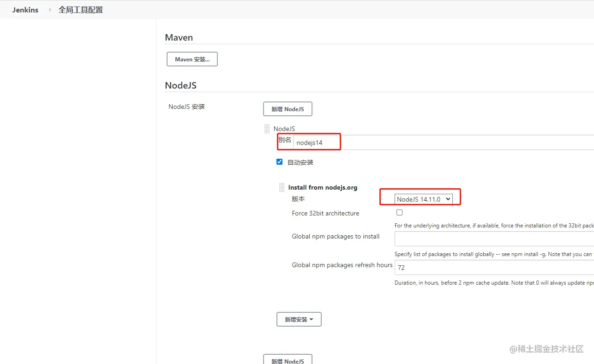This screenshot has width=594, height=364.
Task: Toggle the 自动安装 checkbox
Action: point(279,162)
